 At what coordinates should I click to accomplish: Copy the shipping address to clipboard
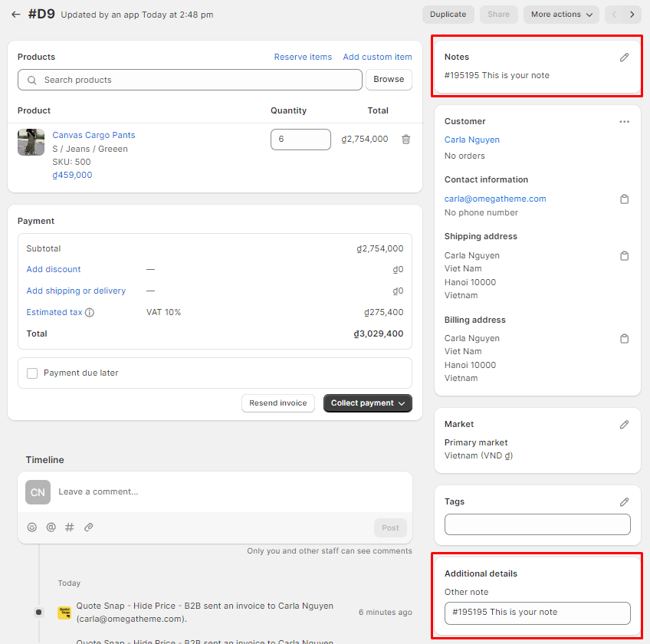(x=624, y=256)
